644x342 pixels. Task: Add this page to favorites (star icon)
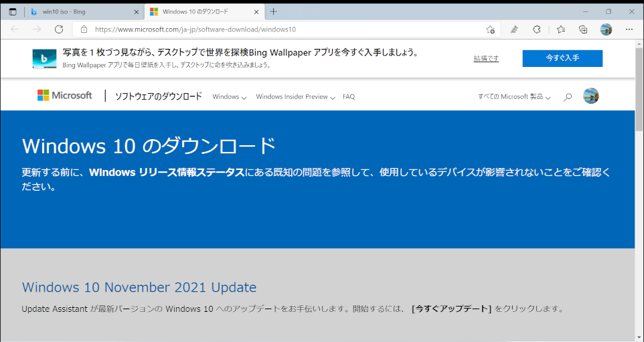tap(490, 29)
